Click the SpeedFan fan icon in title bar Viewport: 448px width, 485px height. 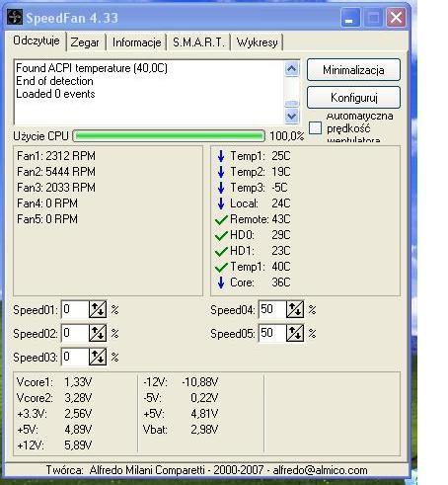click(x=14, y=17)
